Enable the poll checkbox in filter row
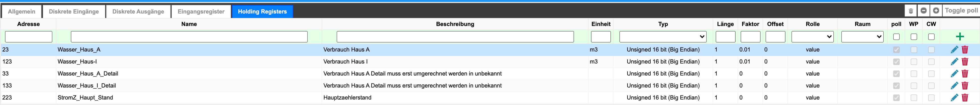Image resolution: width=980 pixels, height=105 pixels. pyautogui.click(x=896, y=37)
